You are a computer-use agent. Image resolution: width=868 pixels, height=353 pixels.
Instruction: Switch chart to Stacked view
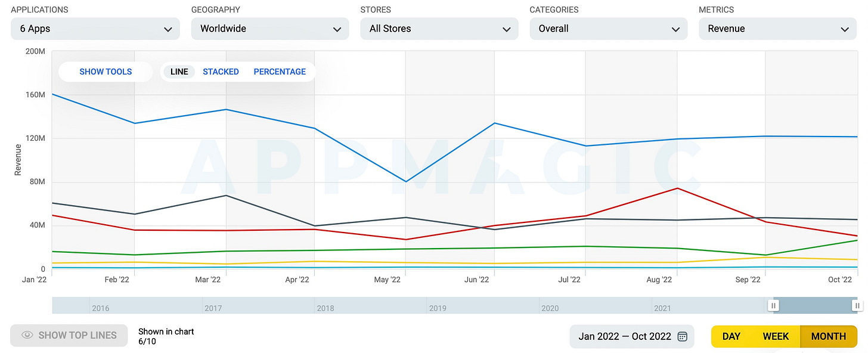click(221, 72)
